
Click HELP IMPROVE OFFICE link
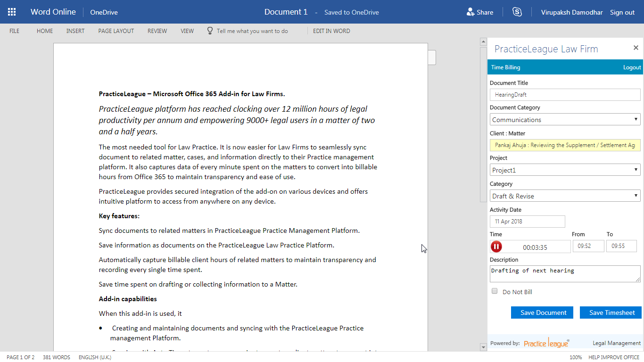point(614,357)
